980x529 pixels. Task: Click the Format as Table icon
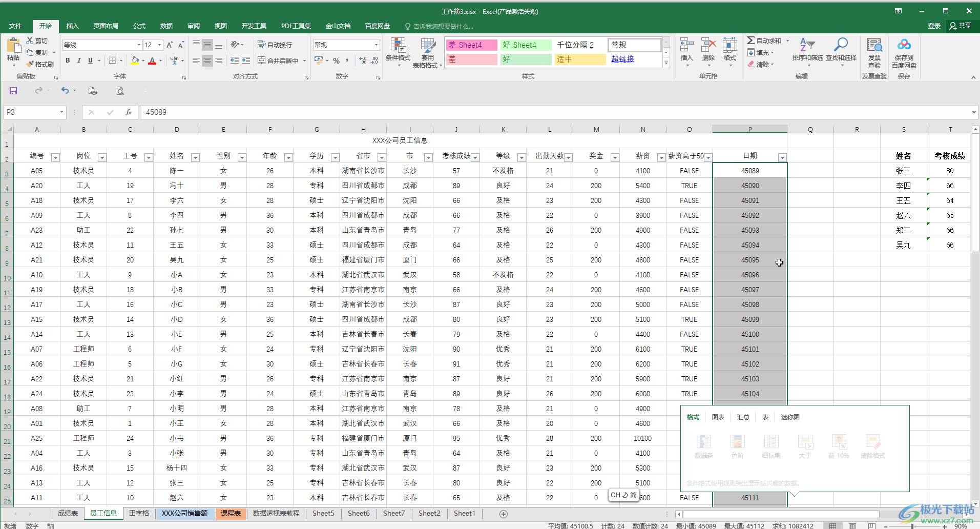[x=427, y=45]
